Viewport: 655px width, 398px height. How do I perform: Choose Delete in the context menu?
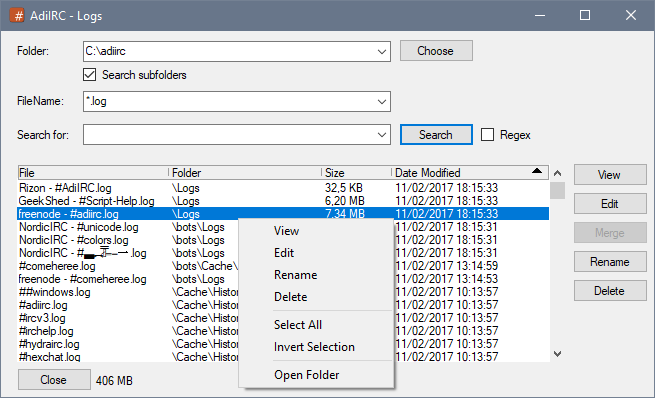316,297
